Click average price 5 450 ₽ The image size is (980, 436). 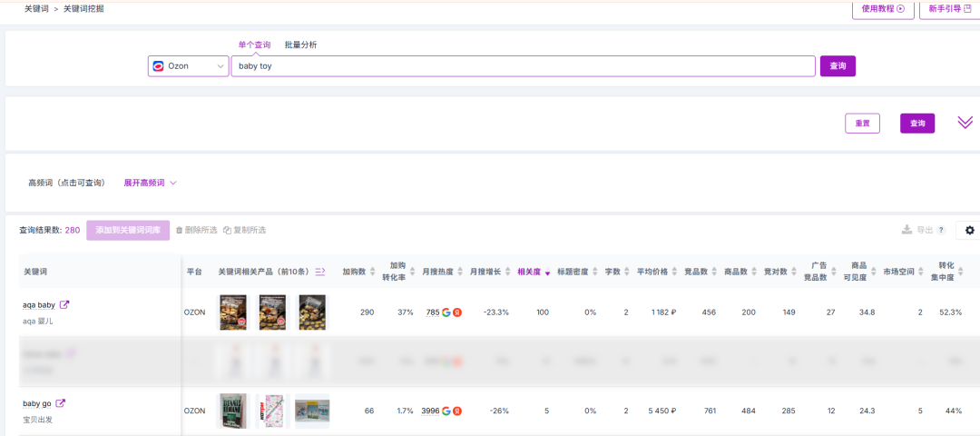[661, 411]
